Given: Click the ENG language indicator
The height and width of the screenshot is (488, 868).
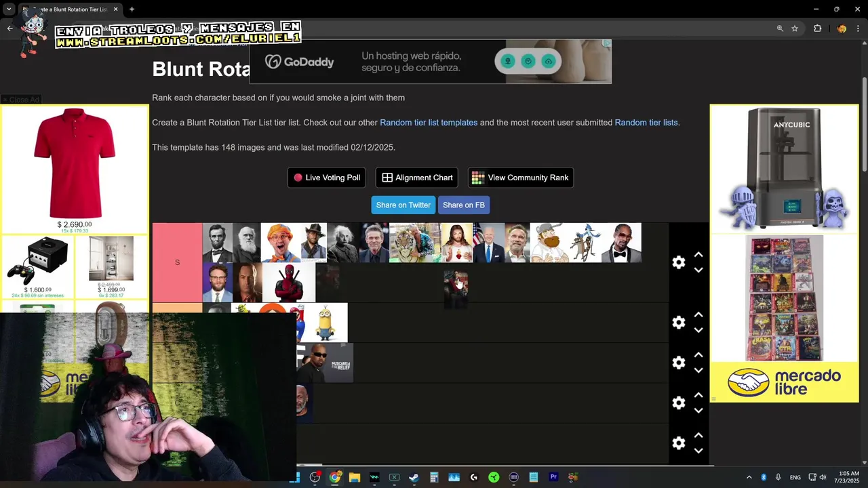Looking at the screenshot, I should point(795,477).
